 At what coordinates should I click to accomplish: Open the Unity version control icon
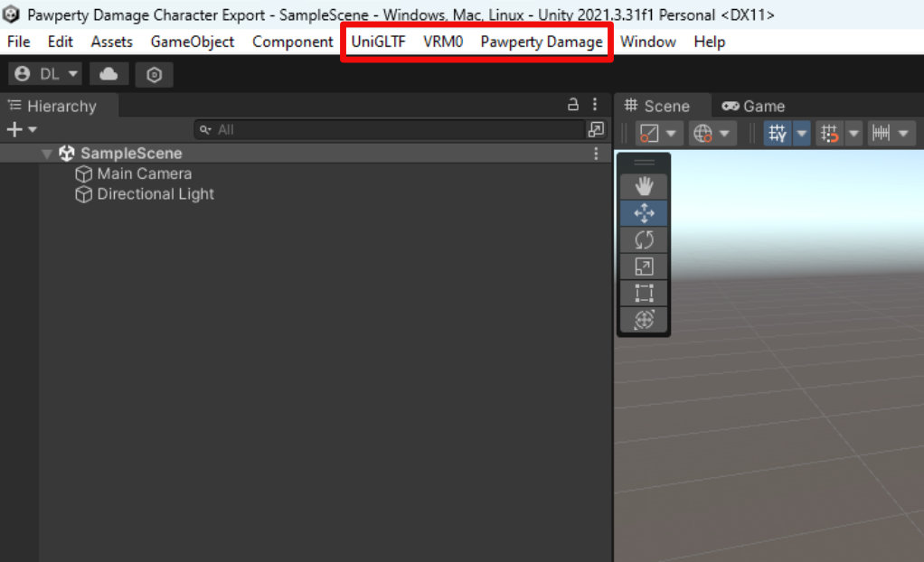pos(154,75)
